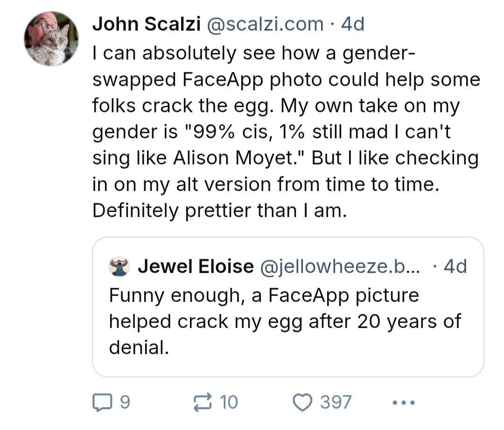Visit the @jellowheeze.b... handle
The height and width of the screenshot is (430, 504).
point(340,266)
